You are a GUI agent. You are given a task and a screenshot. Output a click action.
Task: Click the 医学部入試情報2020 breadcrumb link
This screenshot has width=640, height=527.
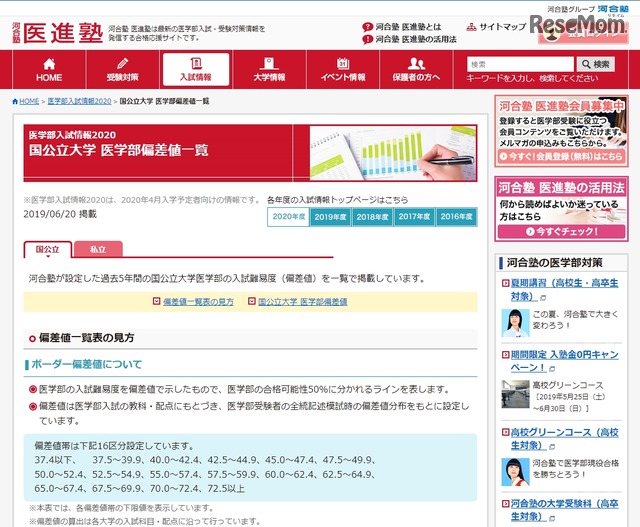[79, 101]
